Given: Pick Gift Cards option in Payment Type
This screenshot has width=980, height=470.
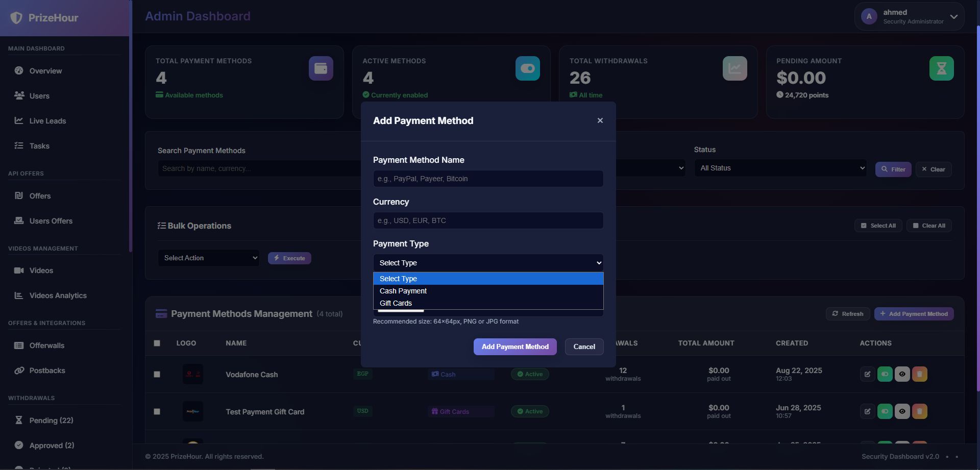Looking at the screenshot, I should (x=396, y=303).
